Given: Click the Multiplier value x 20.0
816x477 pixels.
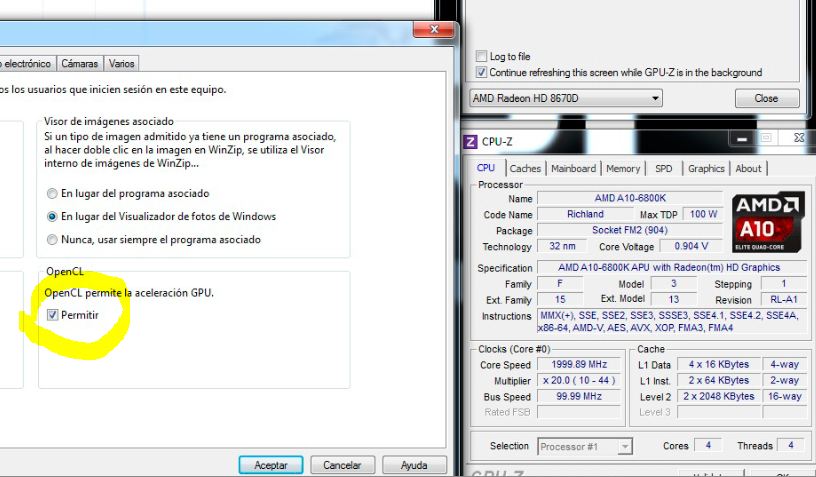Looking at the screenshot, I should [579, 381].
